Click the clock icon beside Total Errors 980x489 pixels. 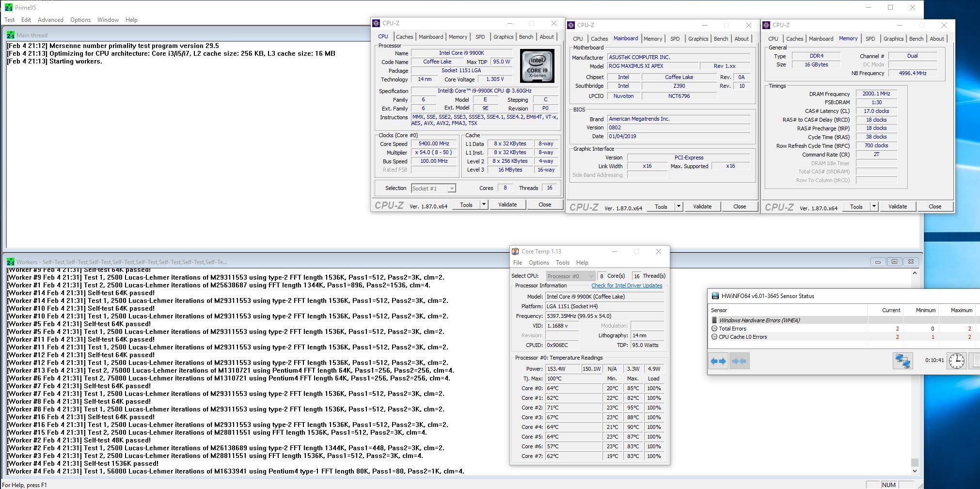tap(714, 329)
